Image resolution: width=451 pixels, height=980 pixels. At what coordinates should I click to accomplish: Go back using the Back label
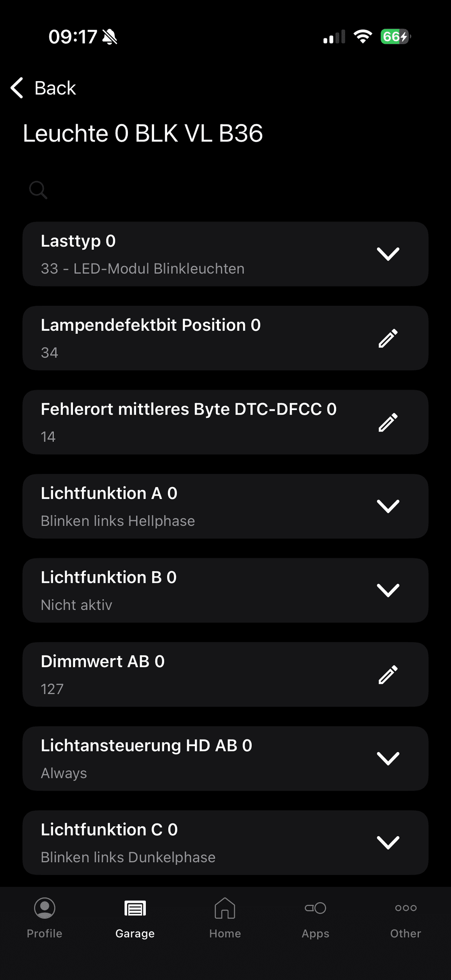(55, 88)
